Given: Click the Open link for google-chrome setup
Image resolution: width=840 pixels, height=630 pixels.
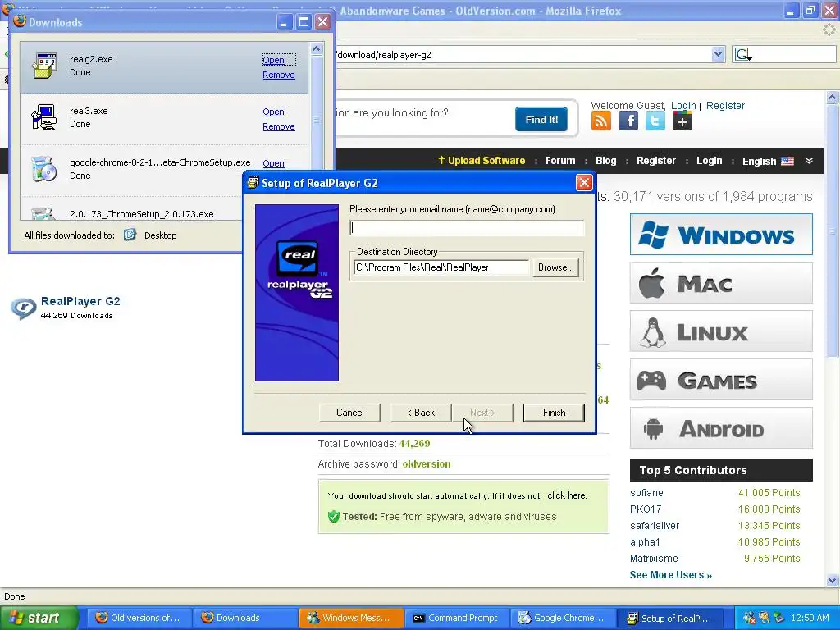Looking at the screenshot, I should tap(273, 163).
